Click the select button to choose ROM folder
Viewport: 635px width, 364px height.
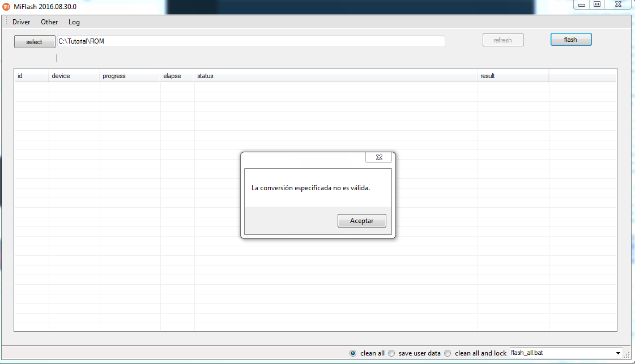tap(35, 42)
